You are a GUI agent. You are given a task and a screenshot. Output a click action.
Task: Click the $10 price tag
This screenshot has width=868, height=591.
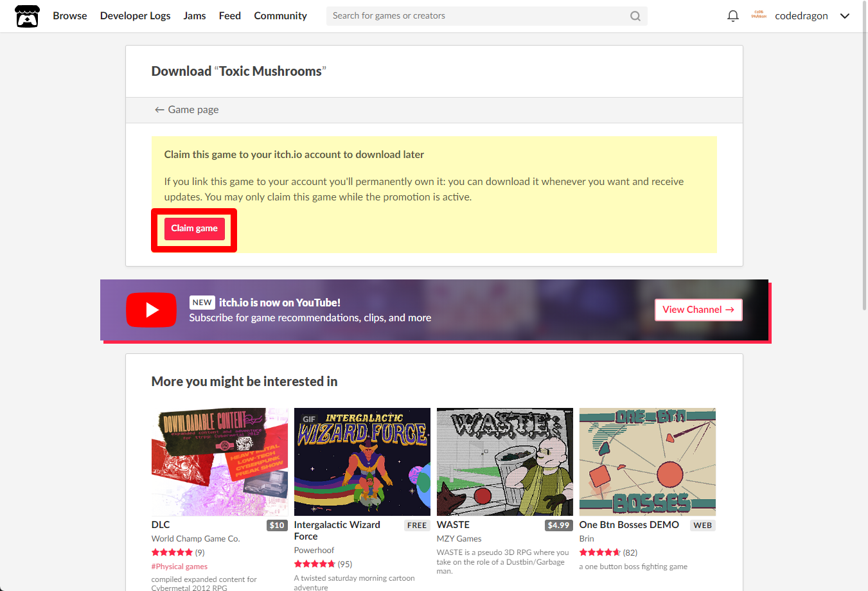tap(277, 525)
